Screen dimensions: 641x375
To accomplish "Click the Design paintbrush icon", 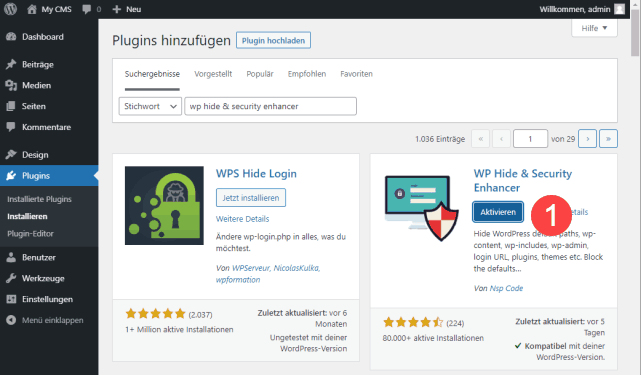I will point(11,155).
